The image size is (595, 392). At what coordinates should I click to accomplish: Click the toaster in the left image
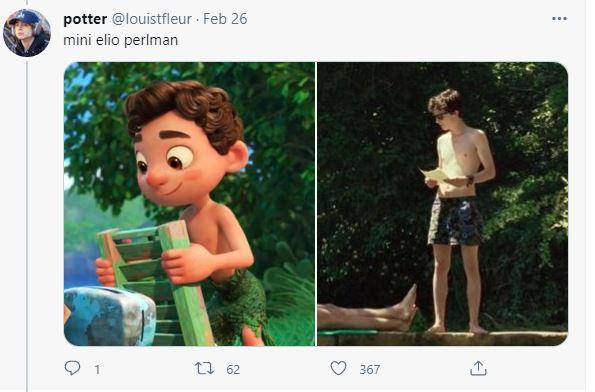coord(109,316)
